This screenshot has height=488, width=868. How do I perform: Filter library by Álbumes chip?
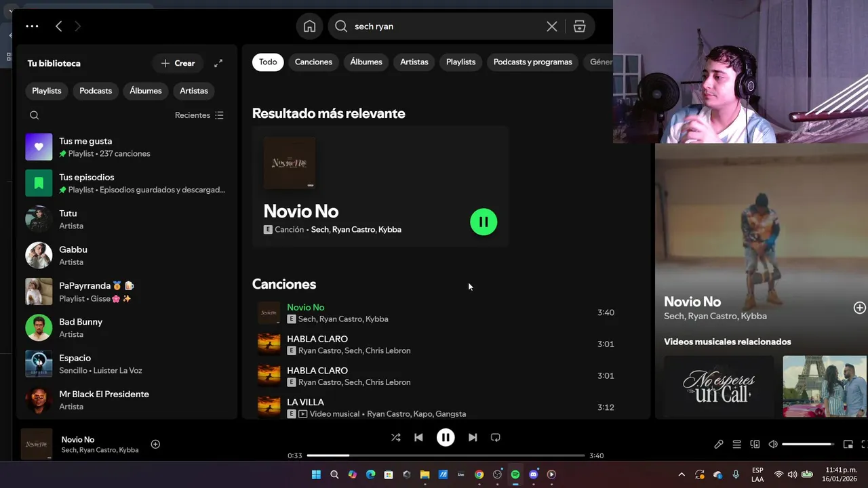tap(146, 91)
